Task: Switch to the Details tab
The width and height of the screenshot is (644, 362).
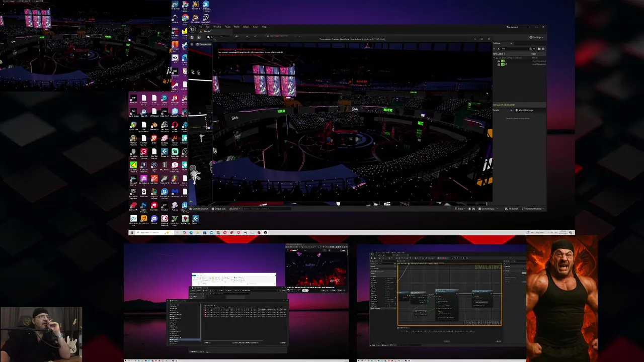Action: (497, 110)
